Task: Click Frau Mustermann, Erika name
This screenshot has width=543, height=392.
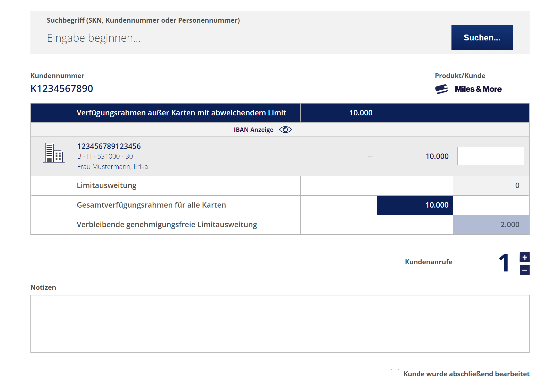Action: click(112, 167)
